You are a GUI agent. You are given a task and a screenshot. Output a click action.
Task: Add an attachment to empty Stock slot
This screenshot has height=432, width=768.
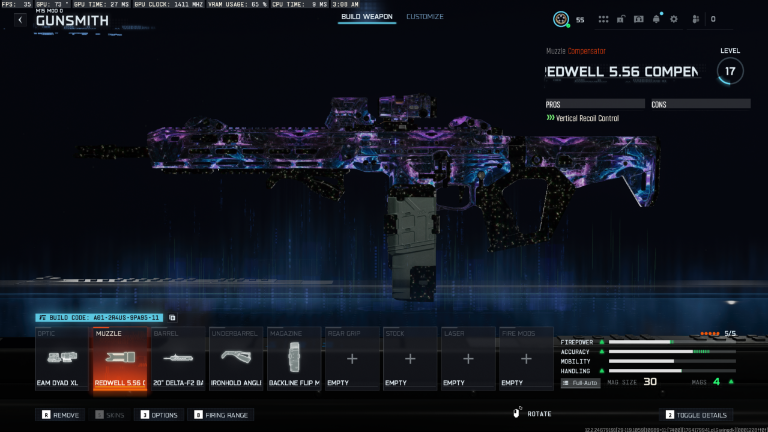410,359
